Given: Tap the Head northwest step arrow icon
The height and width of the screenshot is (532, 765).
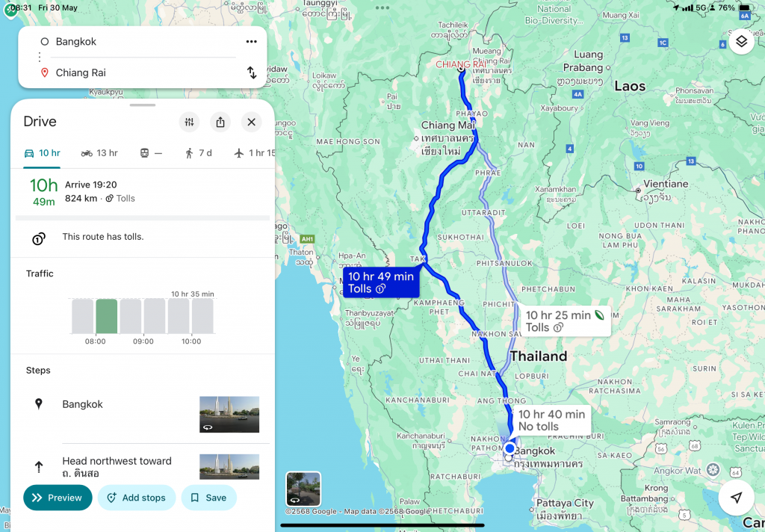Looking at the screenshot, I should point(39,467).
